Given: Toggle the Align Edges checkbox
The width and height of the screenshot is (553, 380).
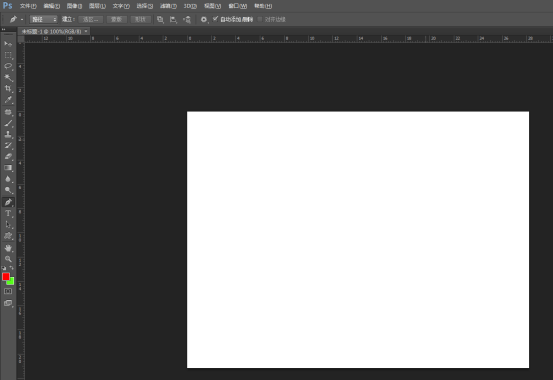Looking at the screenshot, I should point(260,19).
